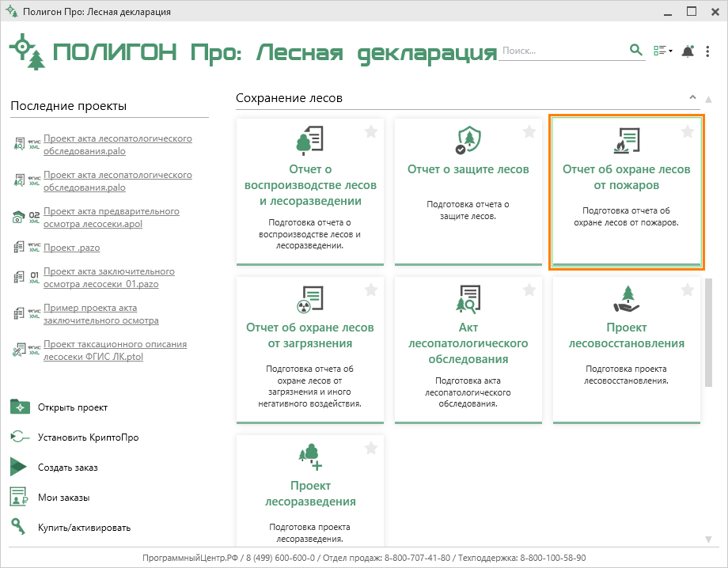Open Проект лесоразведения title

pos(310,494)
